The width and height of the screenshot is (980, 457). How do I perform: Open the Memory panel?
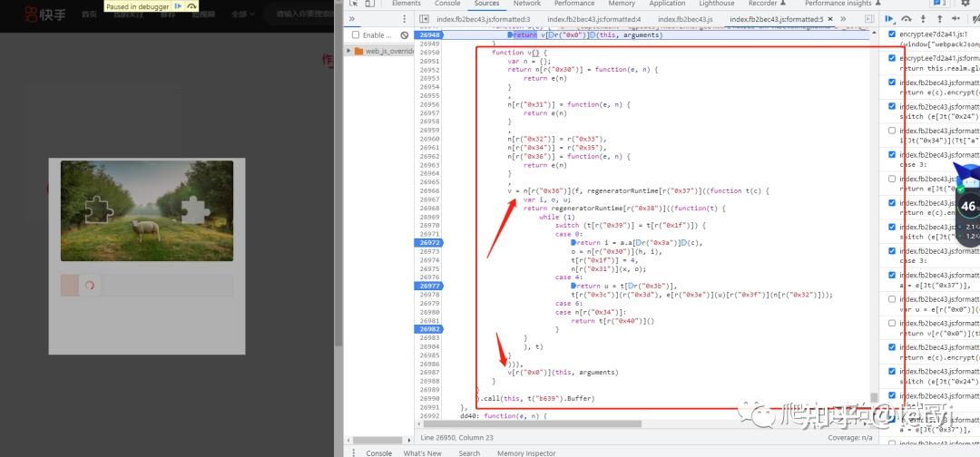622,3
